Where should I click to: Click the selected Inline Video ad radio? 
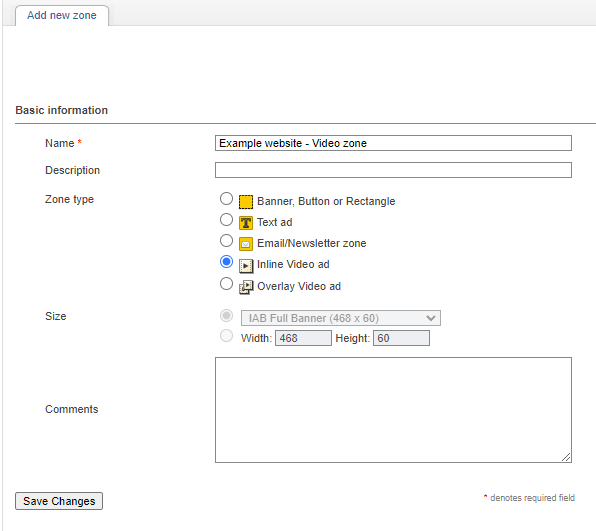(226, 262)
